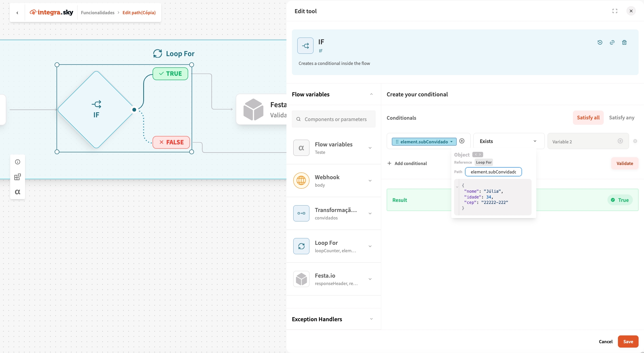Click the plus icon beside element.subConvidado chip
The image size is (644, 353).
[462, 141]
